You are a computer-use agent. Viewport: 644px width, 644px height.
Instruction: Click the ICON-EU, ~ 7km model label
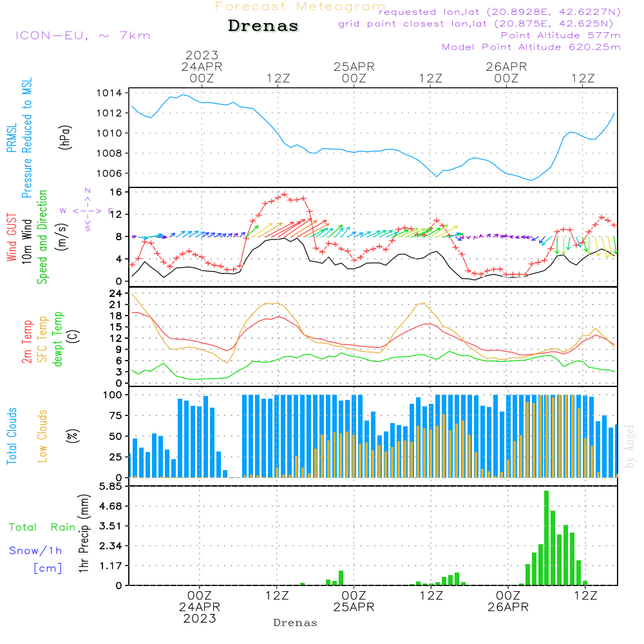point(83,35)
